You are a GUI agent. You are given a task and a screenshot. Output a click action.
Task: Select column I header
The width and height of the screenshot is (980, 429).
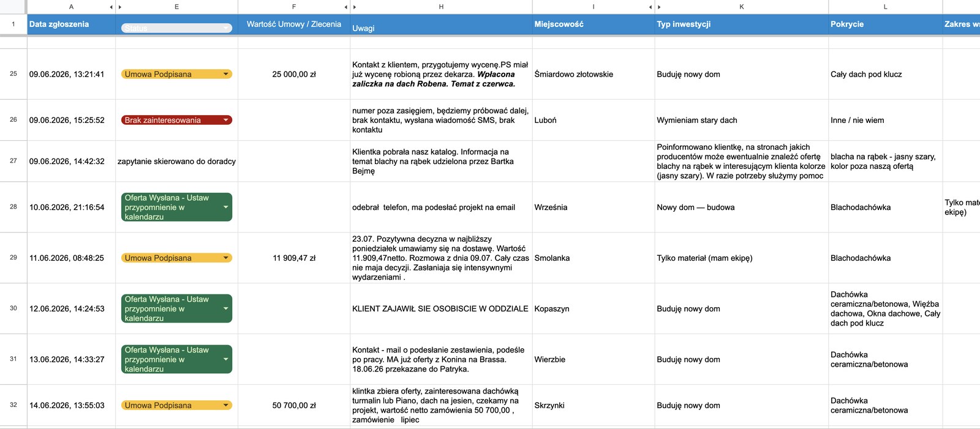594,7
